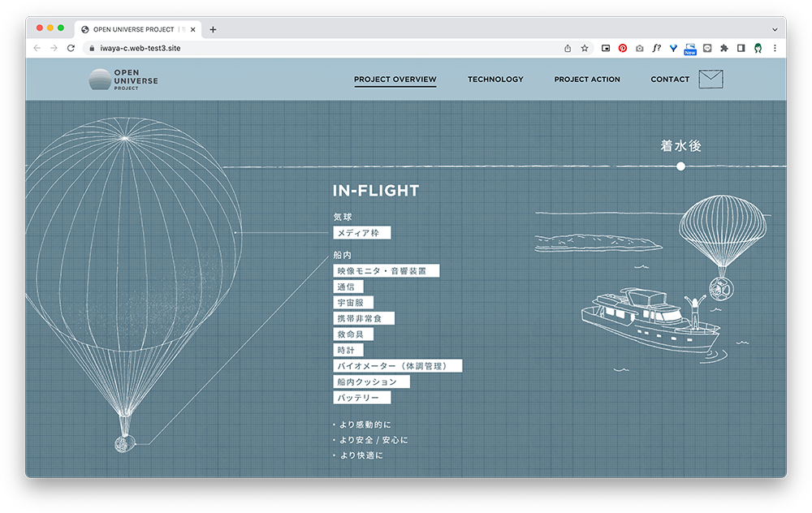Image resolution: width=812 pixels, height=513 pixels.
Task: Click the share page icon
Action: click(x=568, y=49)
